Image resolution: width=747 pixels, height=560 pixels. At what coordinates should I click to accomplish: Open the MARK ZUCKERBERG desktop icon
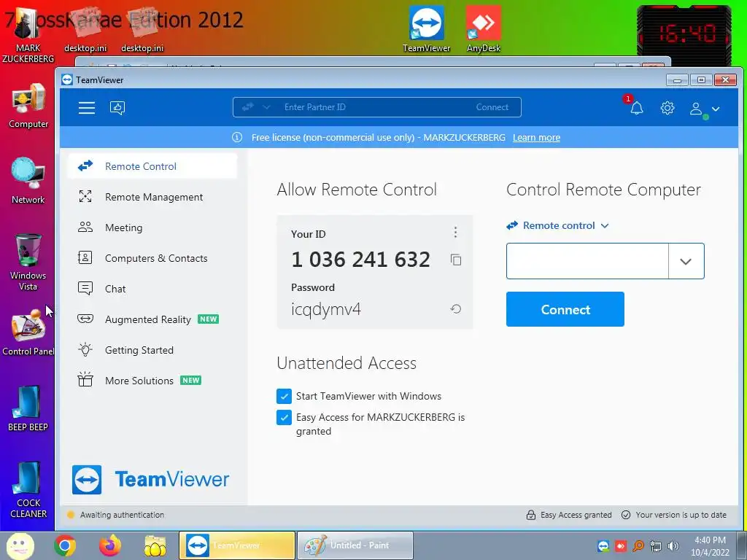tap(28, 34)
